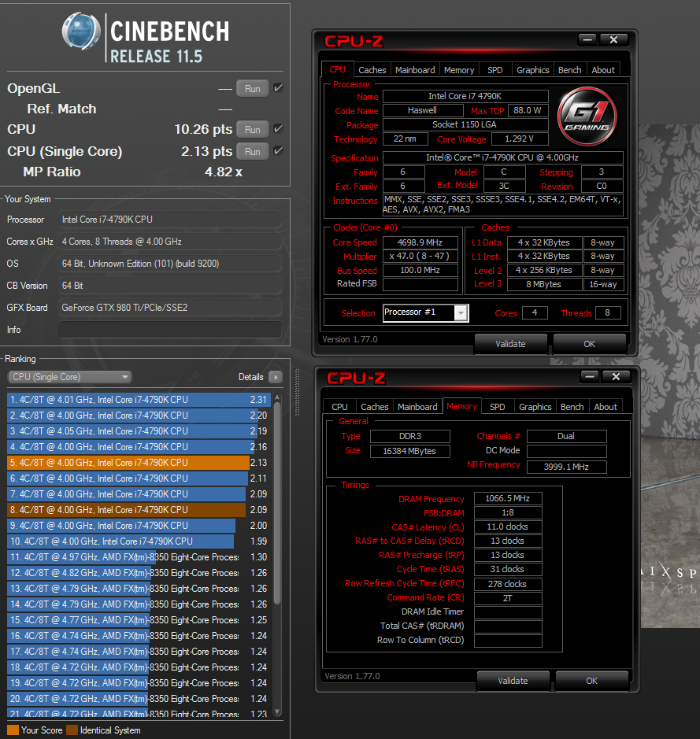The image size is (700, 739).
Task: Close the lower CPU-Z Memory window
Action: point(616,376)
